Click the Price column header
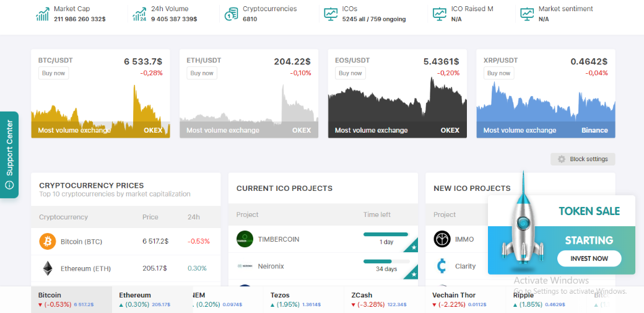Viewport: 644px width, 313px height. click(150, 217)
